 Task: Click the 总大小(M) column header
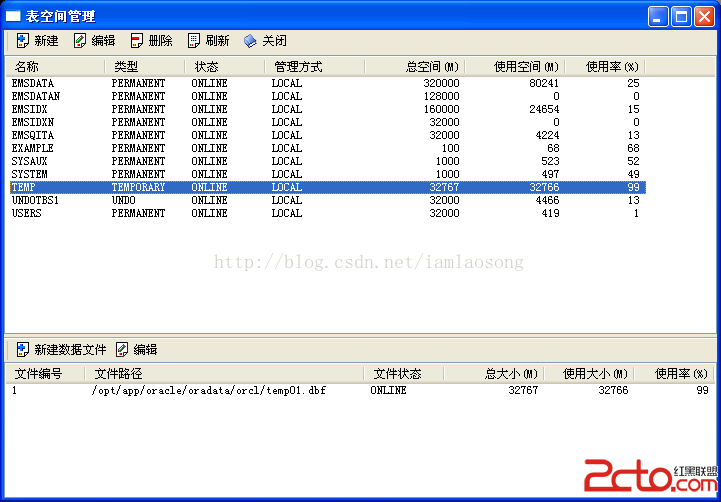493,374
